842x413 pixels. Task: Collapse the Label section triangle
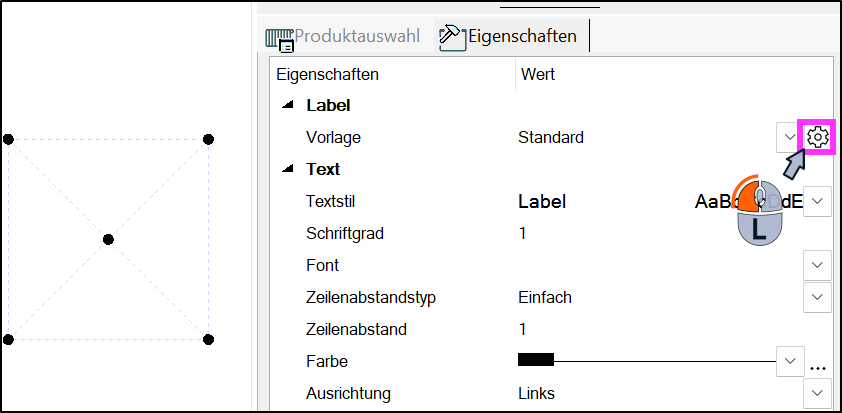[288, 105]
